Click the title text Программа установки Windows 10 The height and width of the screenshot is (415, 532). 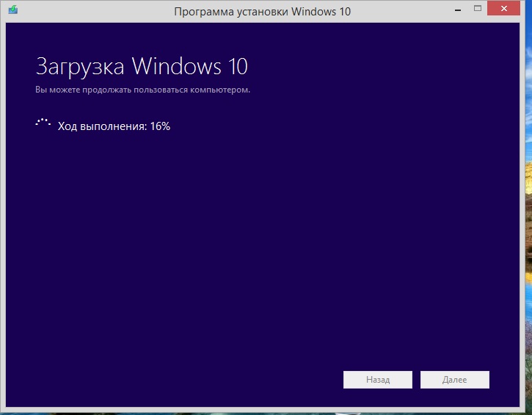[253, 12]
